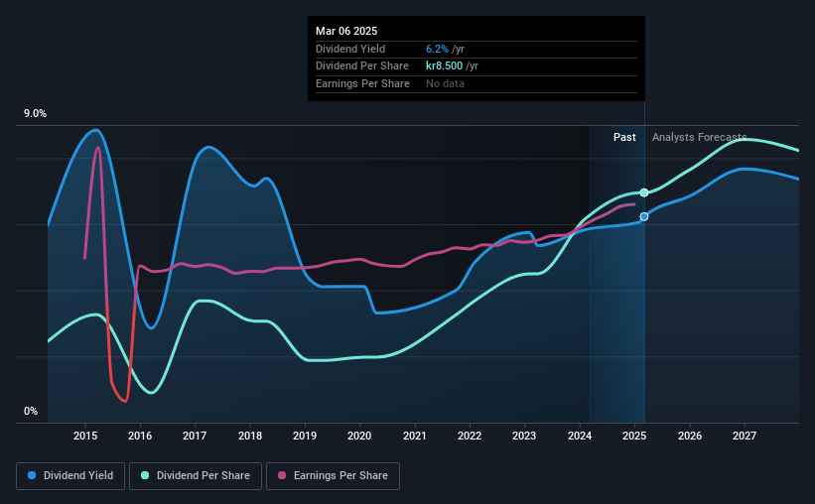Toggle the Dividend Per Share legend button
This screenshot has width=815, height=504.
(196, 476)
